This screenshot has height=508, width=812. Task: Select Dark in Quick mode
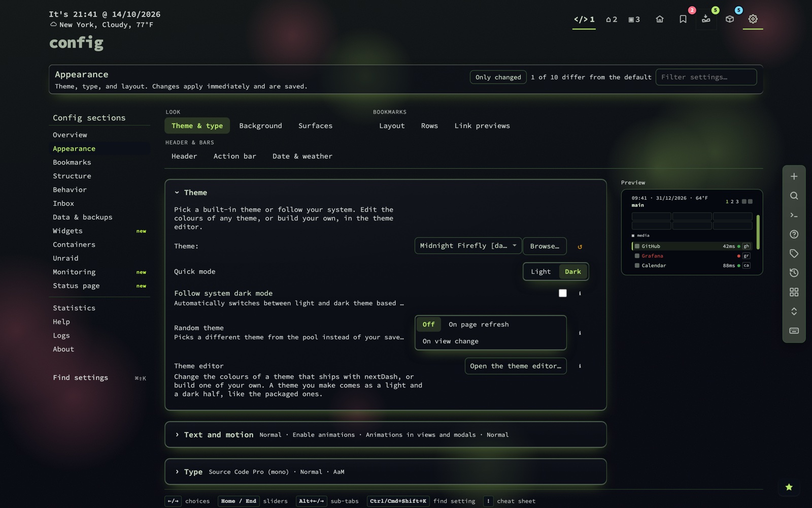coord(572,272)
